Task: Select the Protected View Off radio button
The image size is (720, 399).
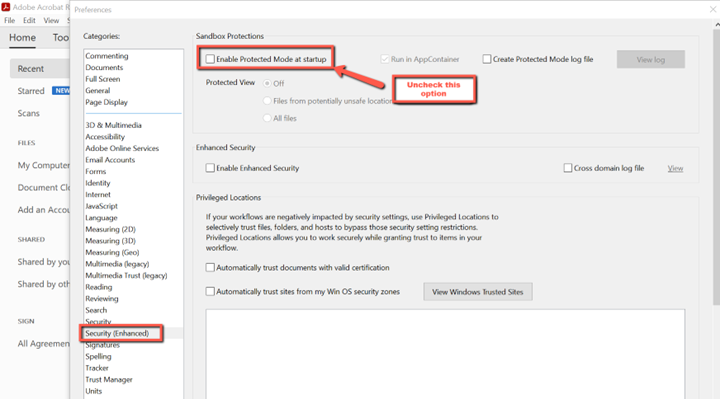Action: [x=267, y=84]
